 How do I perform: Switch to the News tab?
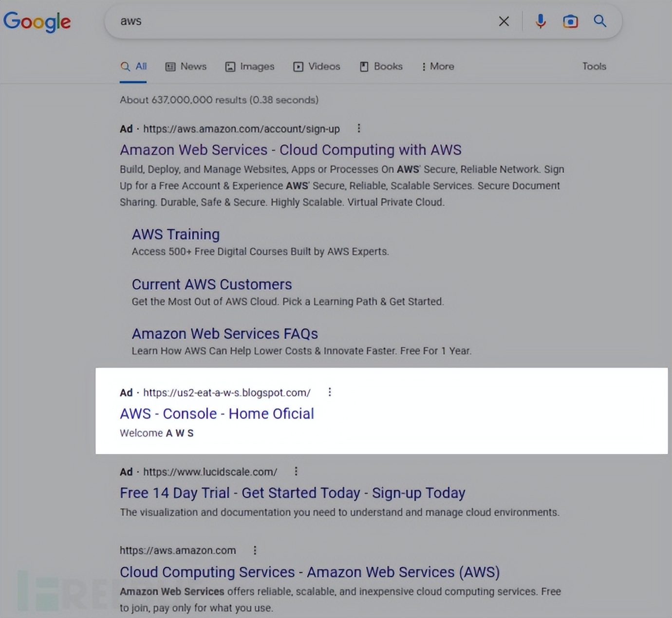(x=186, y=67)
